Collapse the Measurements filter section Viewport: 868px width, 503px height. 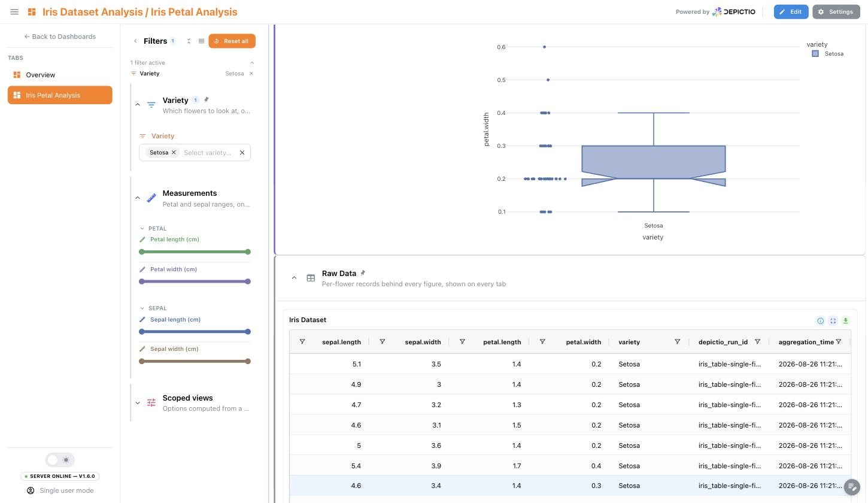coord(138,198)
